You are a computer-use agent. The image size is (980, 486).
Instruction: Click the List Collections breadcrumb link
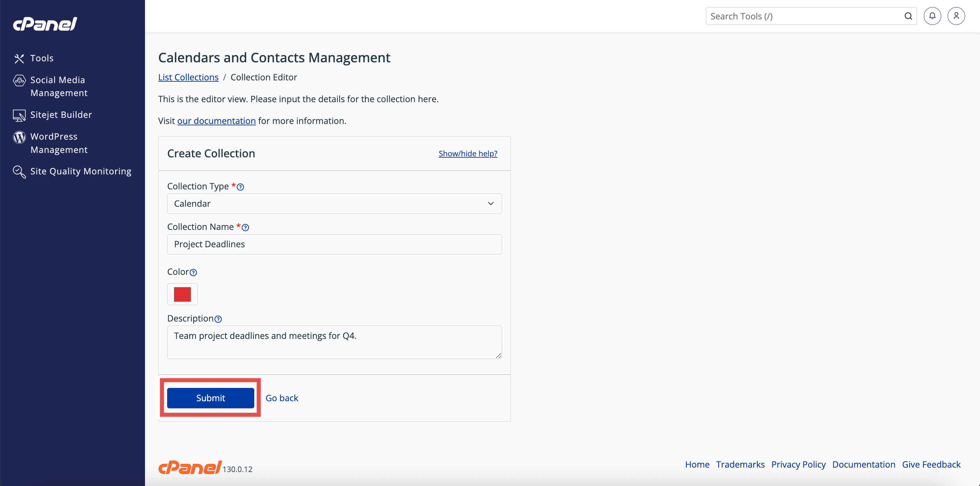point(188,77)
